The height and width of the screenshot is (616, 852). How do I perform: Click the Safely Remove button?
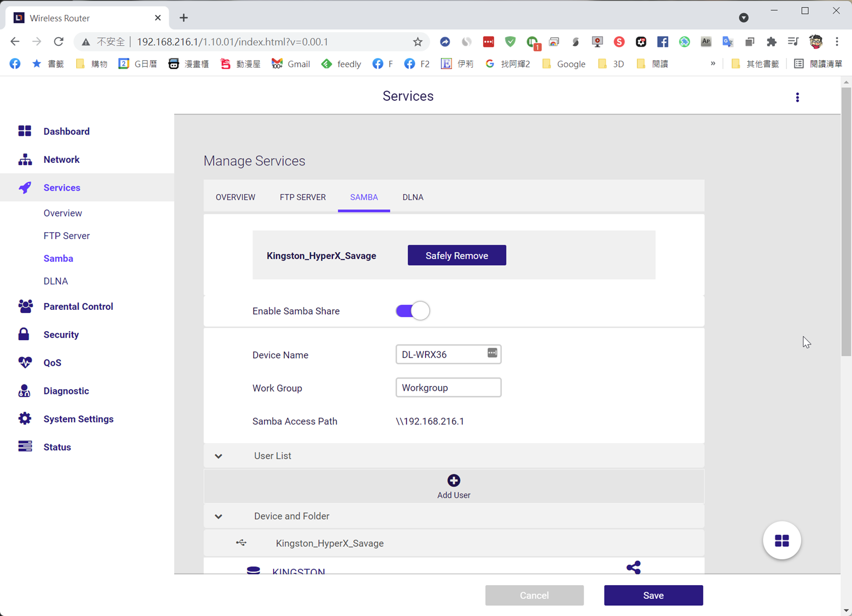coord(456,256)
